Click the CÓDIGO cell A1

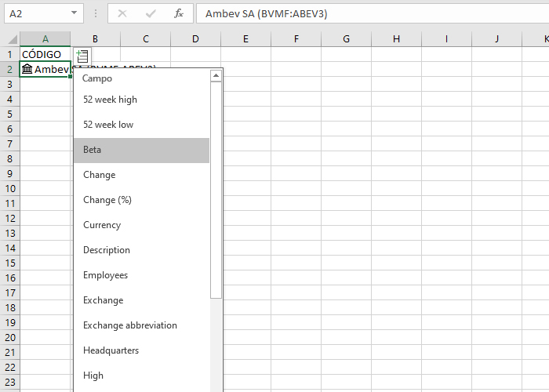(x=45, y=54)
